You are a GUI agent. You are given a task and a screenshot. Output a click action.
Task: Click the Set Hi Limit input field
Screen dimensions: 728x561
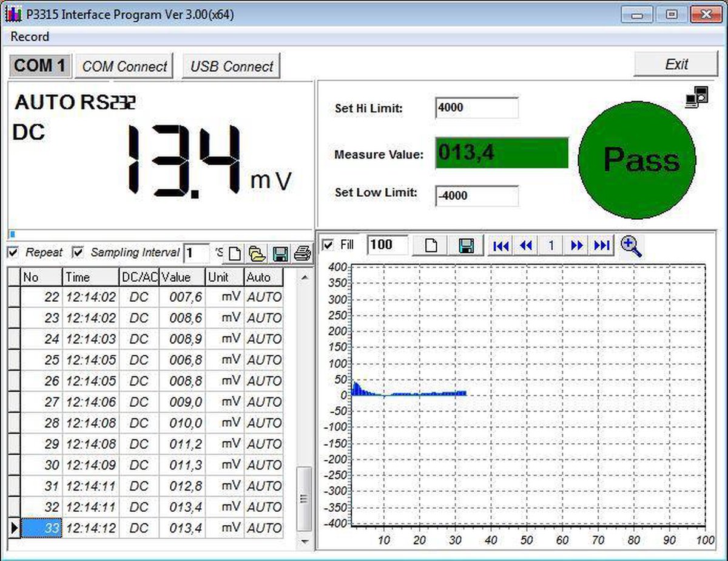point(477,108)
